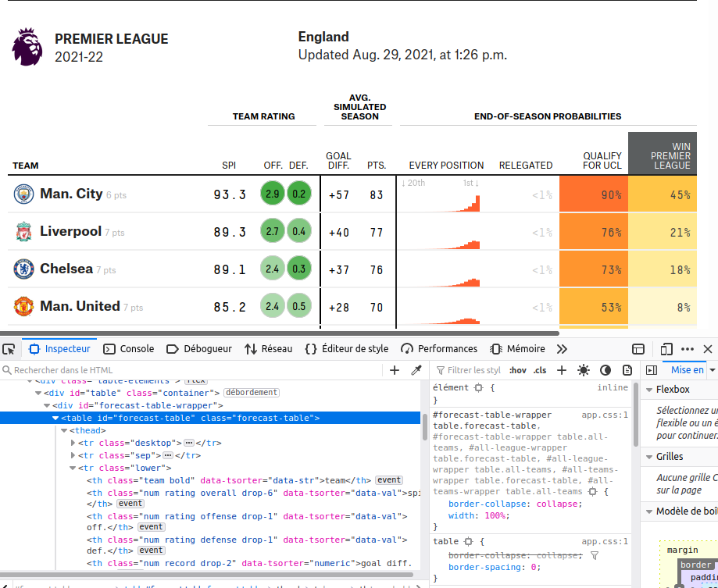
Task: Toggle the .cls class panel
Action: pyautogui.click(x=540, y=370)
